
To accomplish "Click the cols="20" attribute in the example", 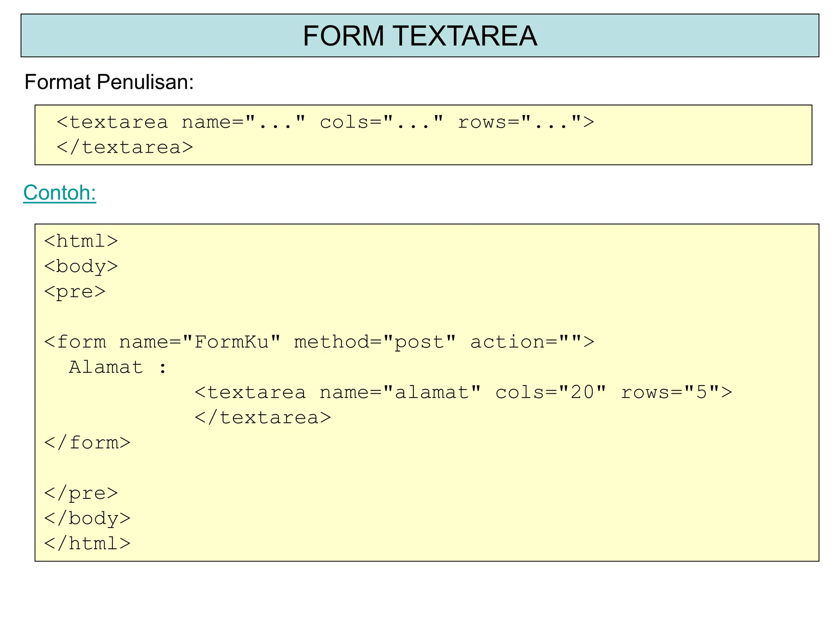I will [x=551, y=393].
